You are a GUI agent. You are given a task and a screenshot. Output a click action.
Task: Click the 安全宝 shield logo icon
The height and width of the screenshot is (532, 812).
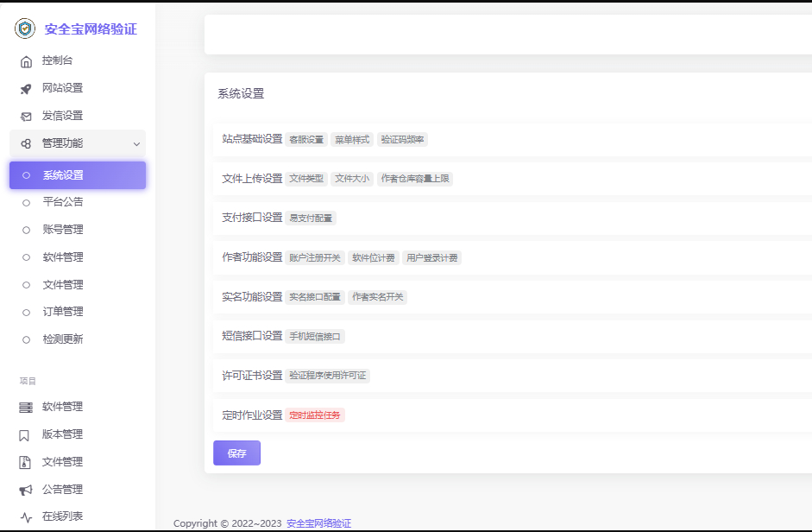pos(24,28)
